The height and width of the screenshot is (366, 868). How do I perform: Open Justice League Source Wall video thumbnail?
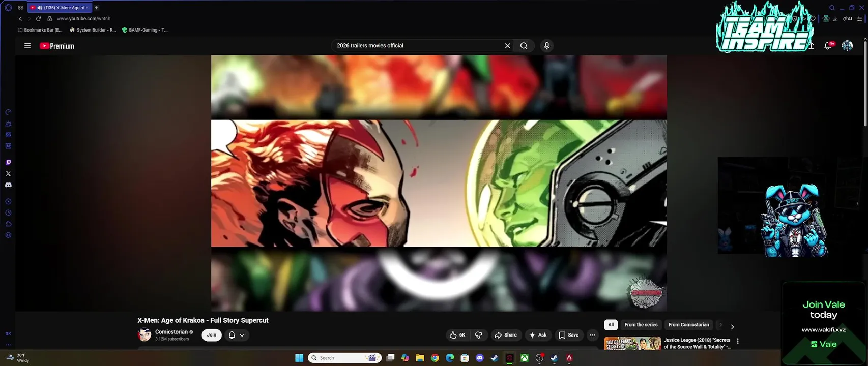(632, 344)
